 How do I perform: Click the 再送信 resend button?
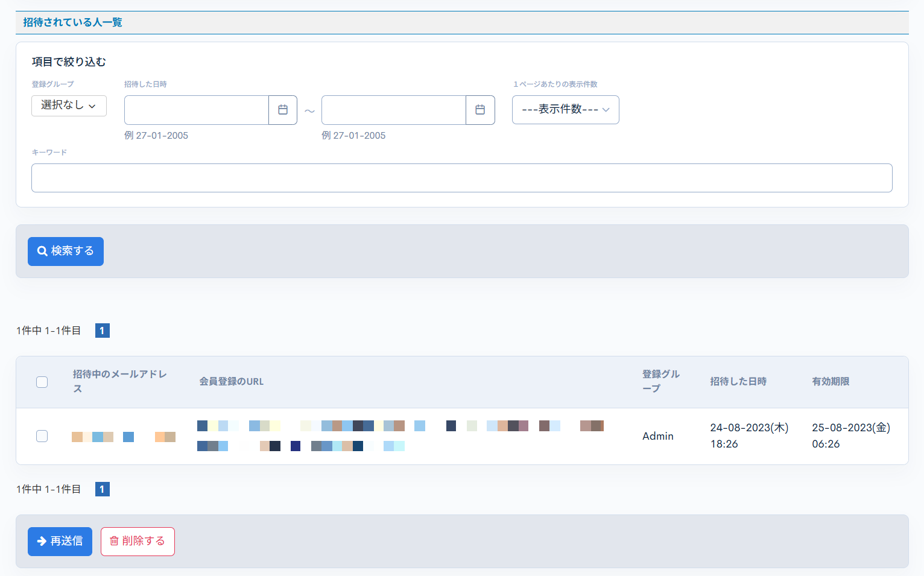[x=60, y=542]
